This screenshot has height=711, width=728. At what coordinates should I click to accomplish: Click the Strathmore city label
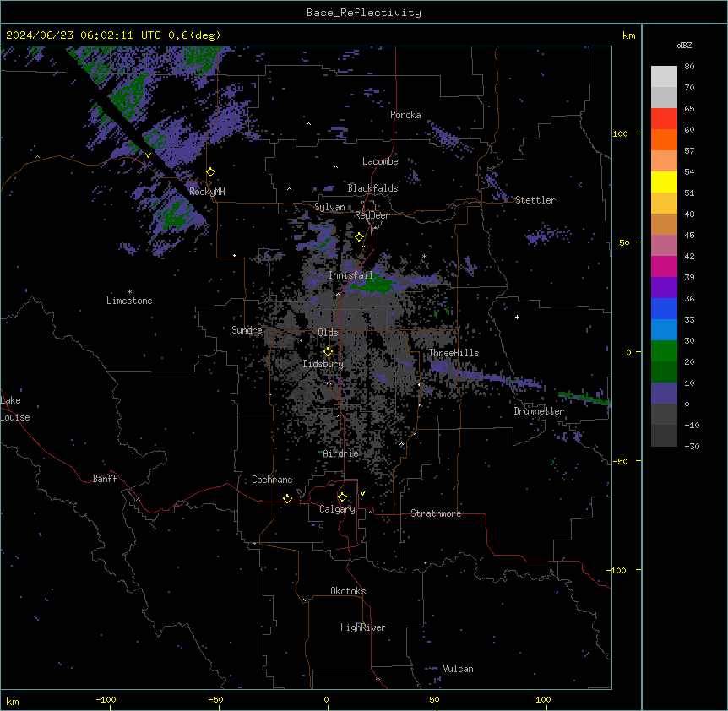click(436, 513)
